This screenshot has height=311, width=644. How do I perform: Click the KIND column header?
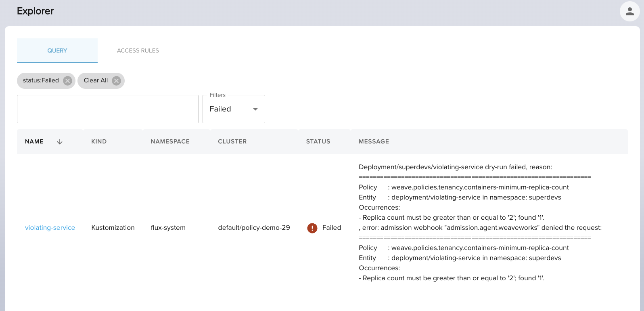pos(99,142)
